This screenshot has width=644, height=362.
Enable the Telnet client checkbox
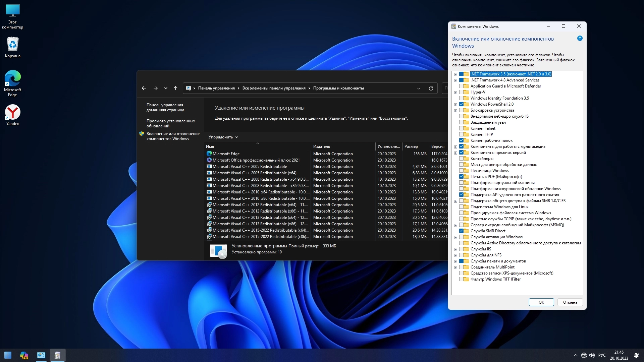(462, 128)
